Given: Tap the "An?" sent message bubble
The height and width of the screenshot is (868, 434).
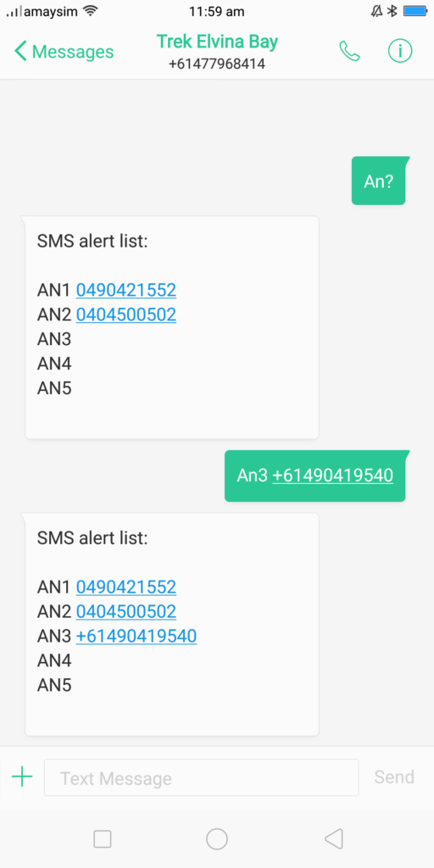Looking at the screenshot, I should click(379, 181).
